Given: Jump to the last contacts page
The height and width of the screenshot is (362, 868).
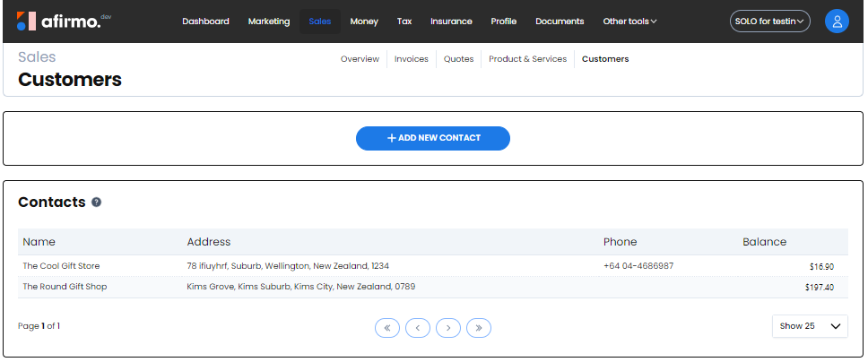Looking at the screenshot, I should coord(478,328).
